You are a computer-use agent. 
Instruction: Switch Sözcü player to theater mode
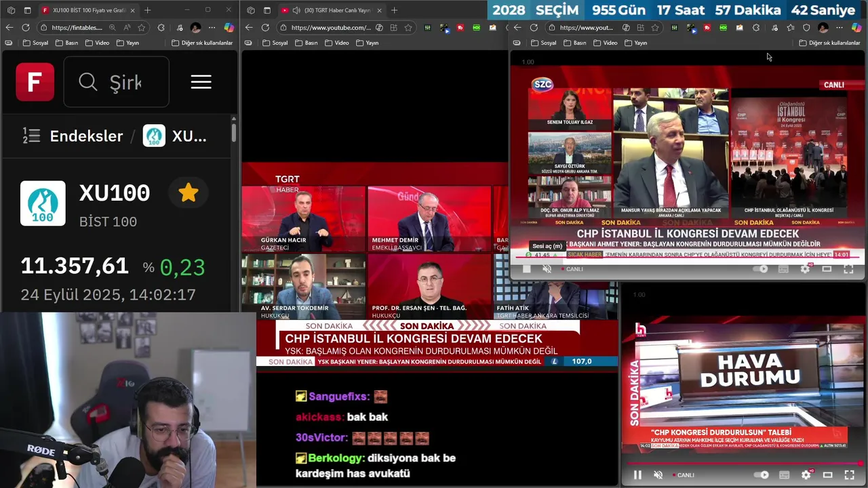(x=827, y=269)
